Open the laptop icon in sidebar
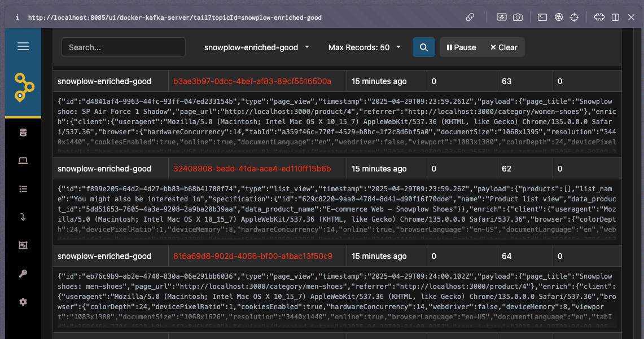This screenshot has width=644, height=339. pyautogui.click(x=23, y=160)
